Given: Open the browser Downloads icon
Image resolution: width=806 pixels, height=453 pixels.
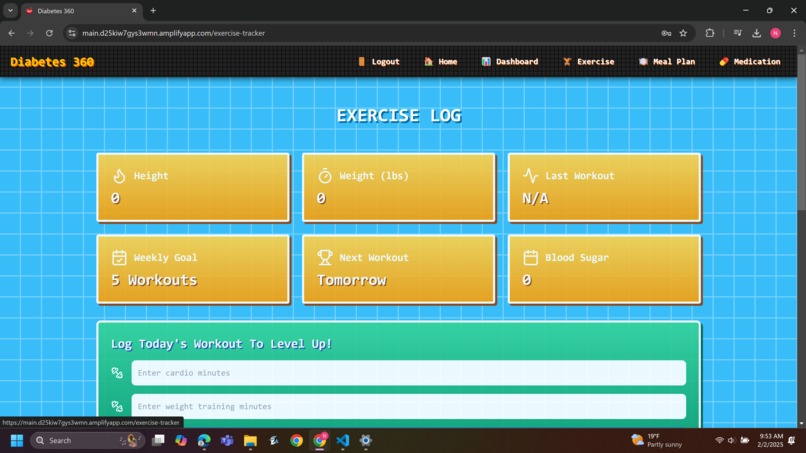Looking at the screenshot, I should point(757,33).
